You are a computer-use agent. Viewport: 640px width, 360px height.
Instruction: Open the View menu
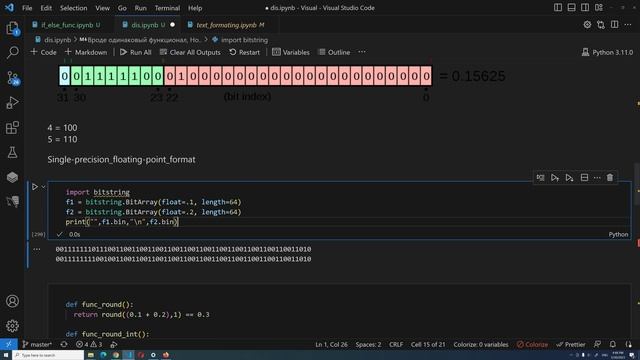[102, 8]
